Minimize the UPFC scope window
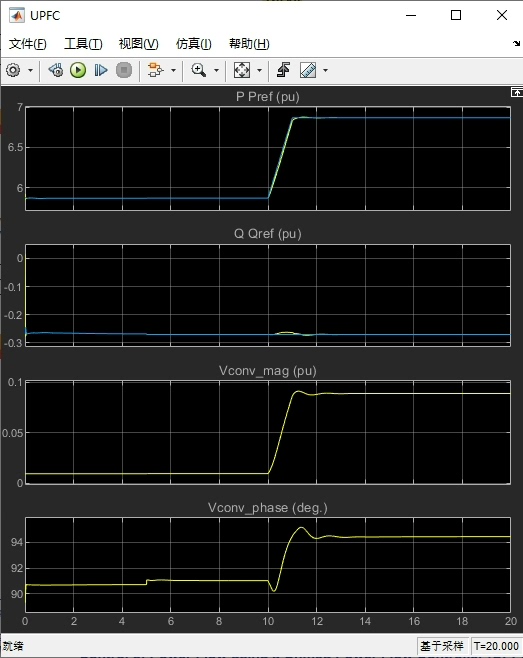523x658 pixels. [x=411, y=15]
